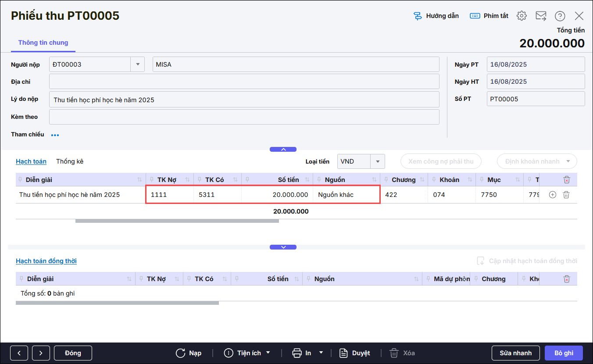Click the Nạp reload icon button

(189, 353)
